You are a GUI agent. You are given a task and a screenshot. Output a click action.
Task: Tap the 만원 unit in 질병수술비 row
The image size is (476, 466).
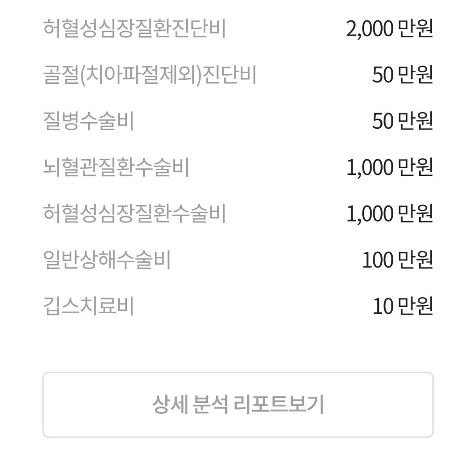pos(416,122)
